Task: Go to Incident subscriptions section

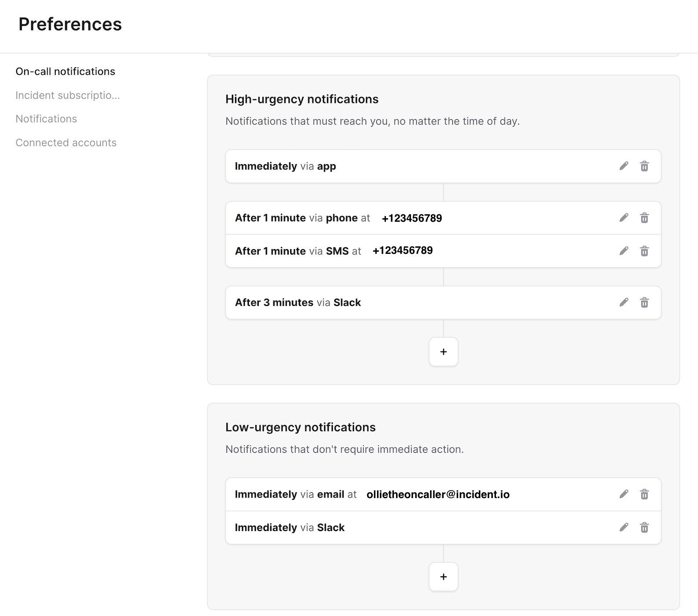Action: tap(67, 95)
